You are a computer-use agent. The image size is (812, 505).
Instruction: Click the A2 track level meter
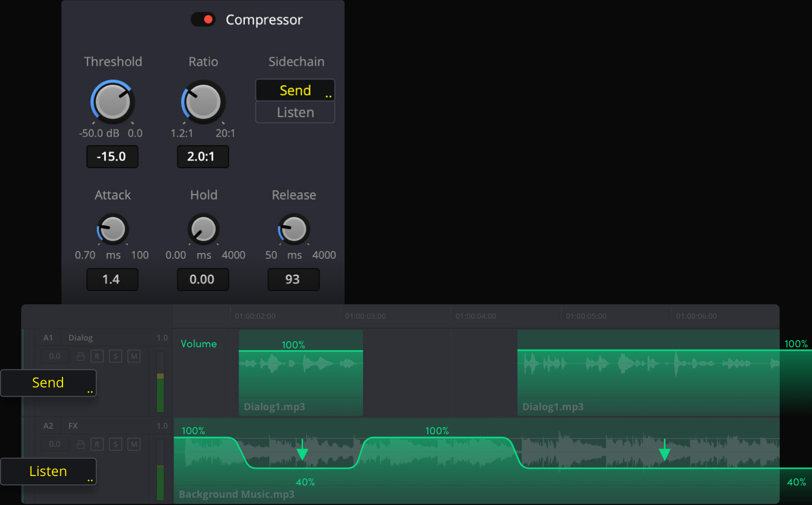click(x=160, y=470)
